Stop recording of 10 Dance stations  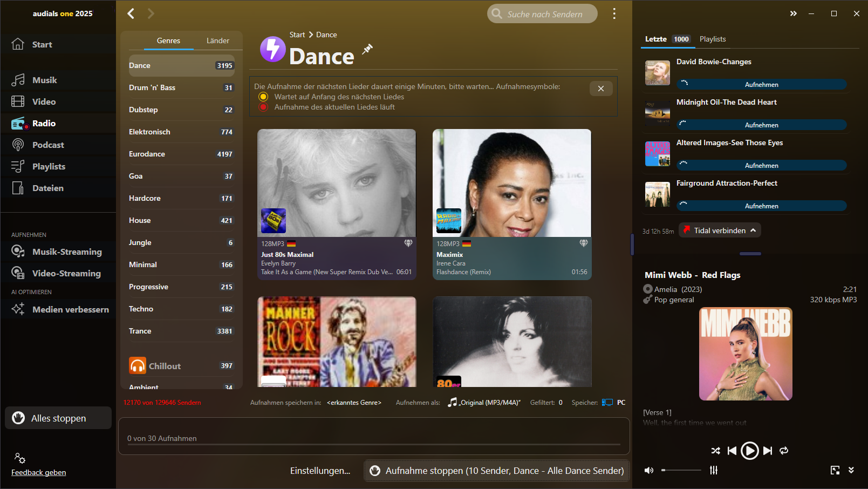496,471
